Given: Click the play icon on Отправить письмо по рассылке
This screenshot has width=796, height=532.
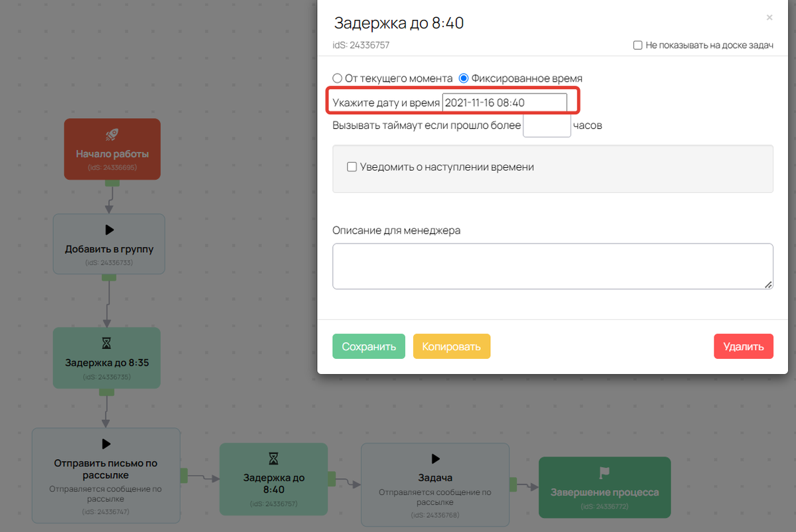Looking at the screenshot, I should point(105,444).
